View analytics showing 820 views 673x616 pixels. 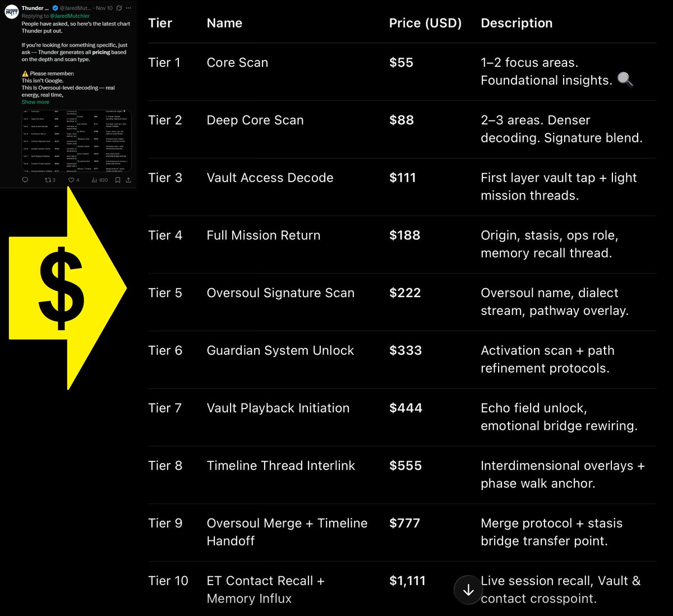pyautogui.click(x=100, y=180)
